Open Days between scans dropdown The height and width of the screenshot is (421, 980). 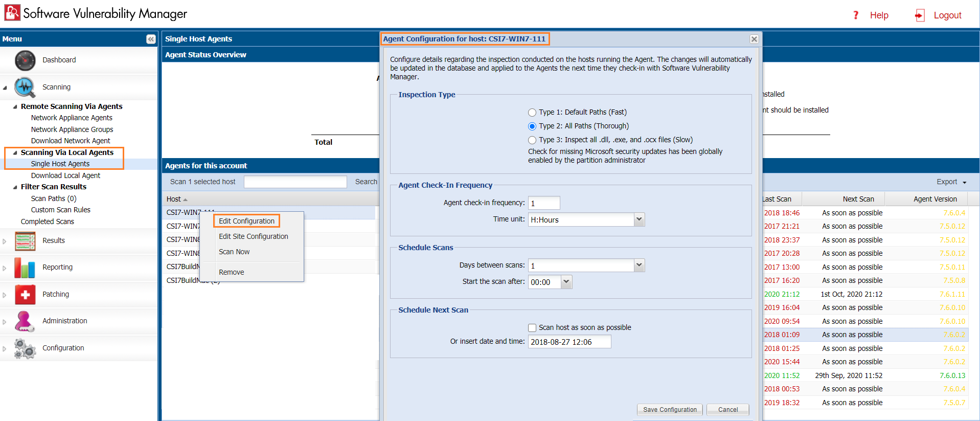pos(639,265)
